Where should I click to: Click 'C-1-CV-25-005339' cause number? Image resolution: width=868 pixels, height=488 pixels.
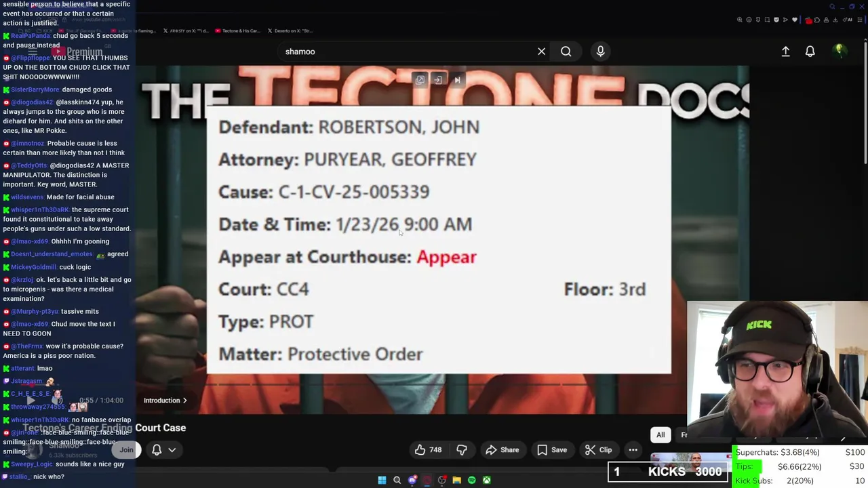(x=354, y=192)
